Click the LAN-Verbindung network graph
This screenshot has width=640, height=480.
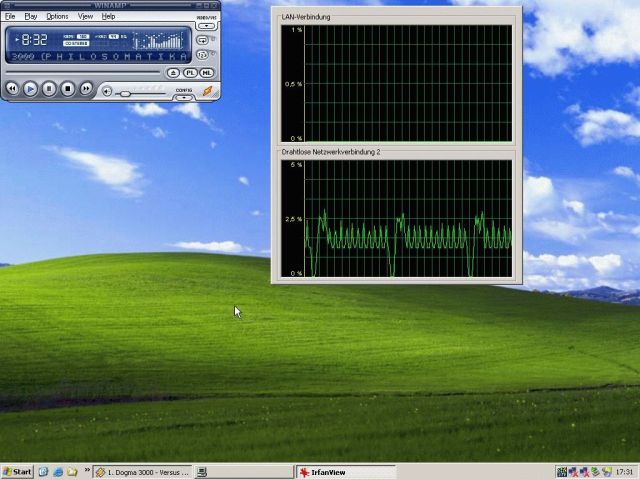point(396,84)
